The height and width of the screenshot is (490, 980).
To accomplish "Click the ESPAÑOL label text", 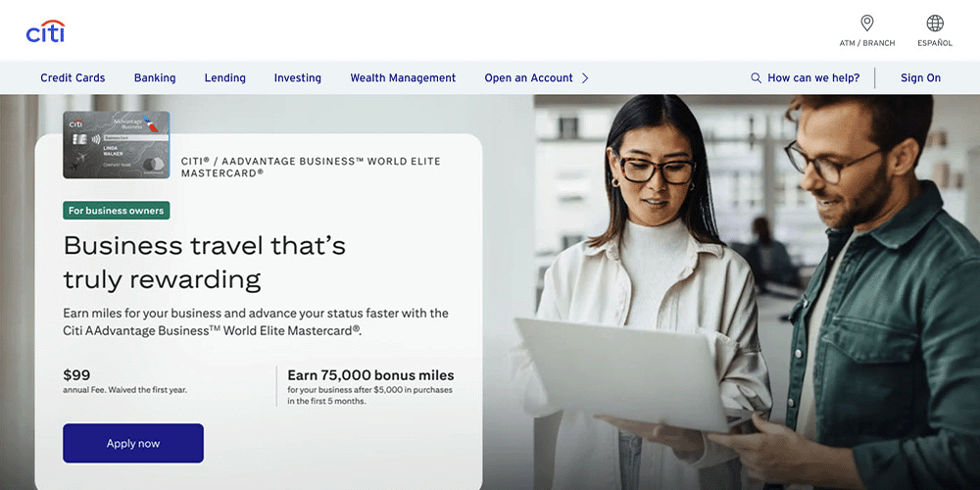I will [935, 43].
